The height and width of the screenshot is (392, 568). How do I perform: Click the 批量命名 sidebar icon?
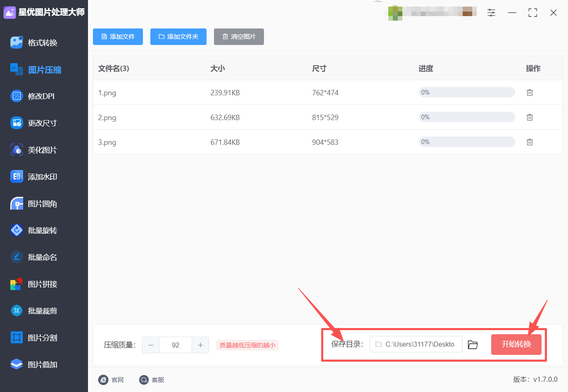tap(17, 257)
